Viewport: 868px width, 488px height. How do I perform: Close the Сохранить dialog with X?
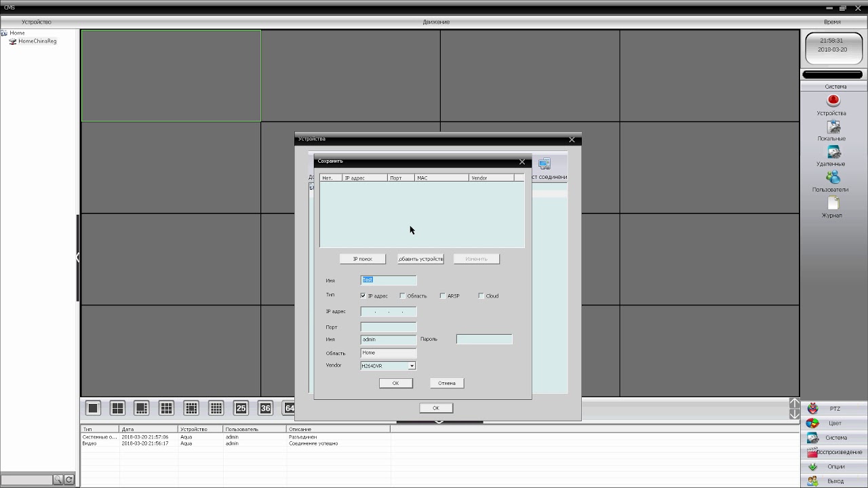(521, 162)
